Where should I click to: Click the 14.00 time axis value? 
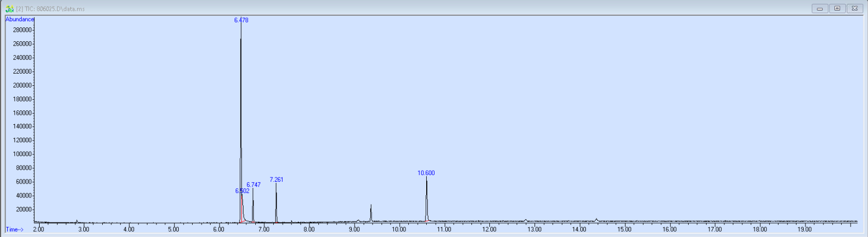579,229
